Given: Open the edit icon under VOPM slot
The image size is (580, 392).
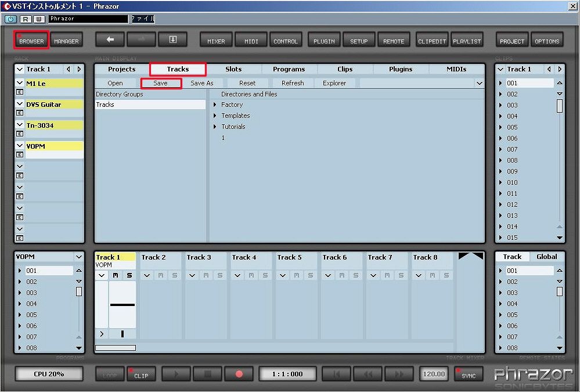Looking at the screenshot, I should (20, 154).
